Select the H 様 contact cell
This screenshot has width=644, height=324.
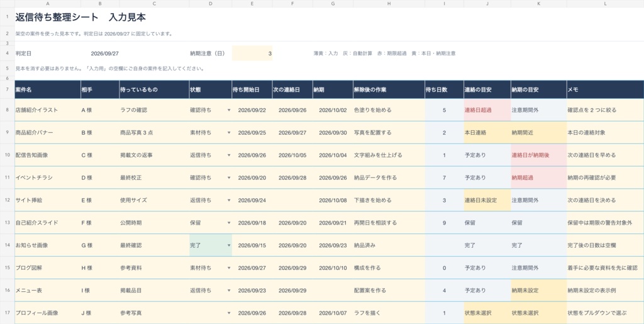point(100,268)
